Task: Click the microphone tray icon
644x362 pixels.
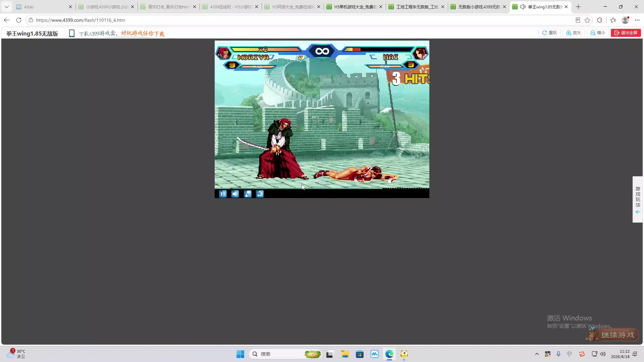Action: coord(558,354)
